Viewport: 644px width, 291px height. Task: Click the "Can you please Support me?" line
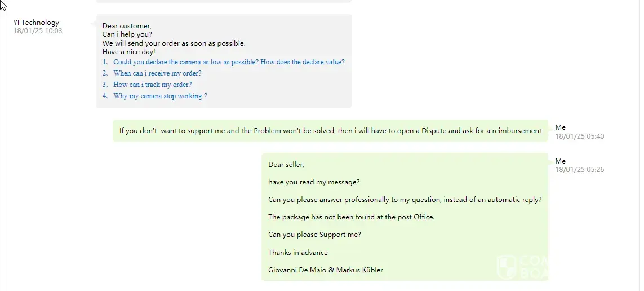tap(314, 235)
